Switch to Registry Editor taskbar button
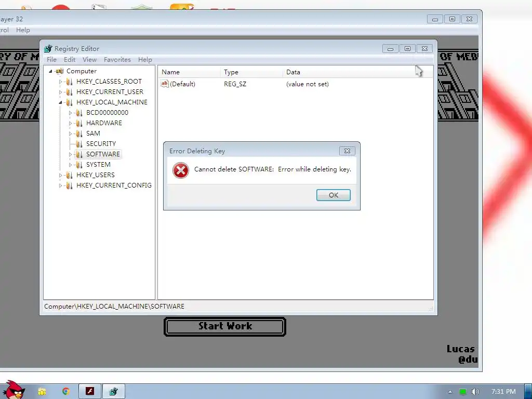This screenshot has width=532, height=399. click(114, 391)
